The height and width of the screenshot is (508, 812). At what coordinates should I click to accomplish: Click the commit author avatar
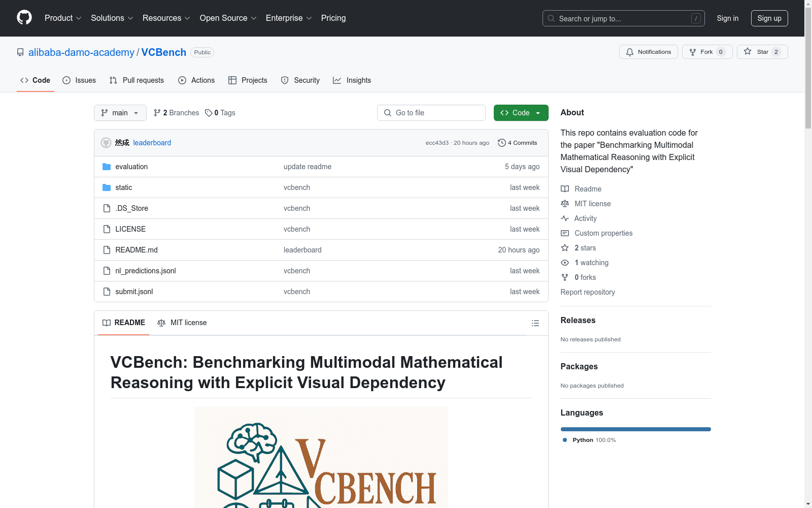tap(106, 143)
